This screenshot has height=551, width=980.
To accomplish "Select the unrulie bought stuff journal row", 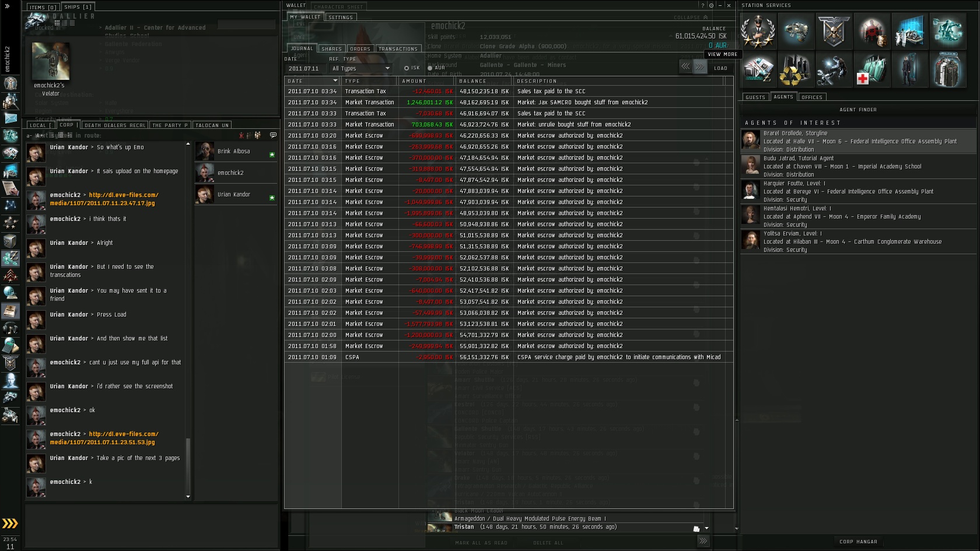I will coord(509,124).
